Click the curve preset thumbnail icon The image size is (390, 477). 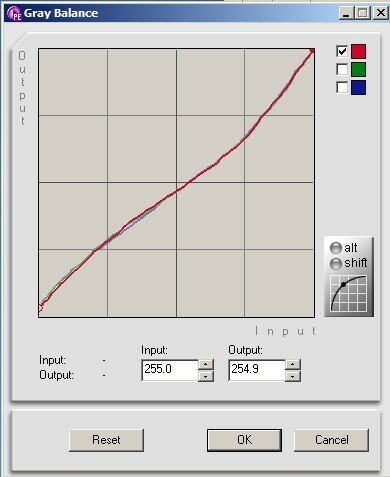pos(348,294)
